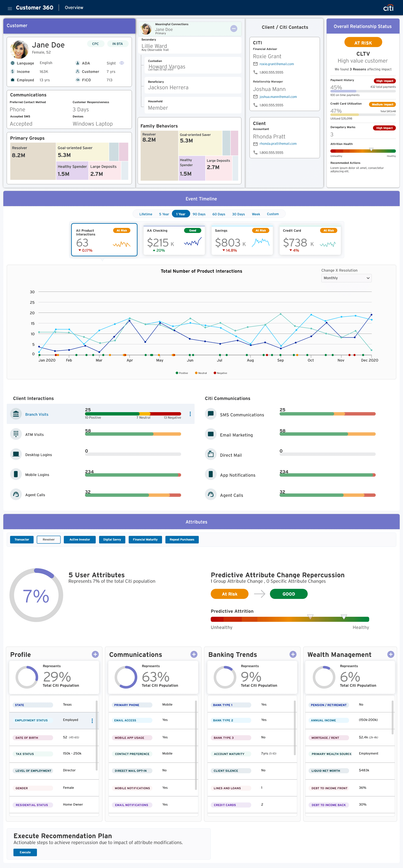Click the App Notifications icon

(211, 474)
